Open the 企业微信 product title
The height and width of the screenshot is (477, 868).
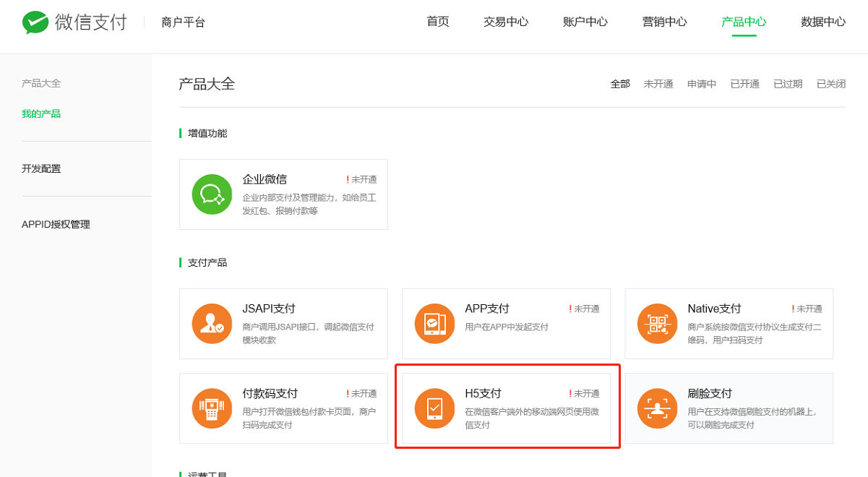click(265, 179)
